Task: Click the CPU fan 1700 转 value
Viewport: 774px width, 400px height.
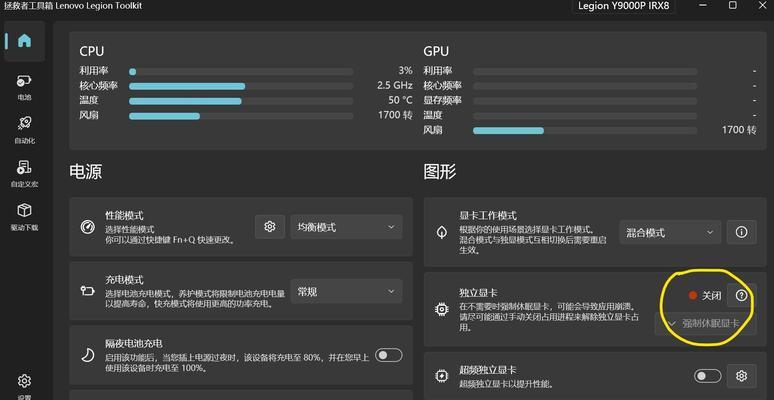Action: point(395,115)
